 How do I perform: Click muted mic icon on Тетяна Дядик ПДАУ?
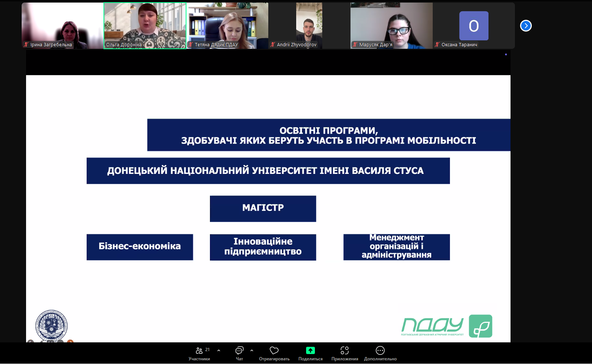tap(190, 45)
